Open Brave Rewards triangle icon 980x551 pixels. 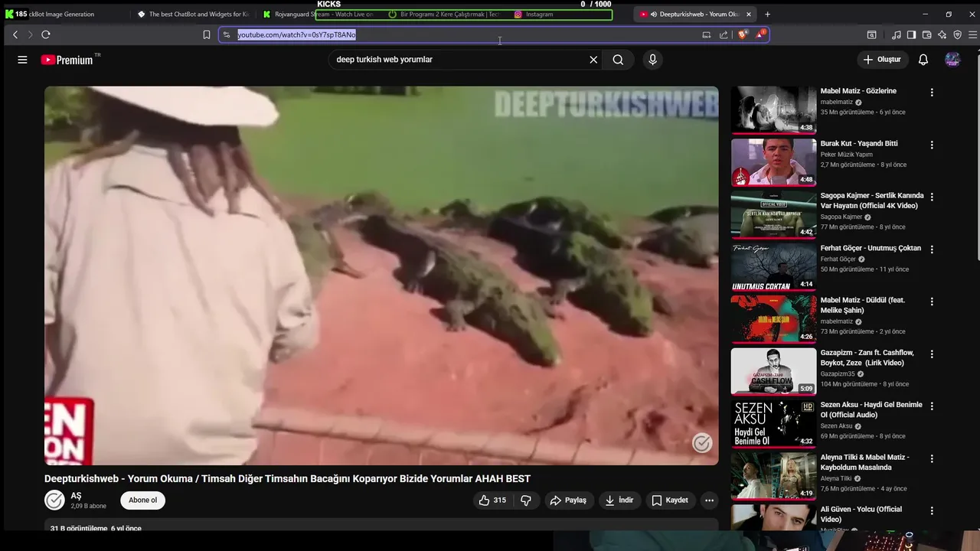pyautogui.click(x=760, y=34)
